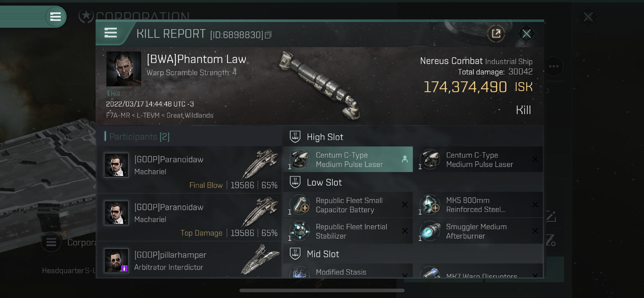Viewport: 644px width, 298px height.
Task: Copy the kill report ID
Action: (x=268, y=35)
